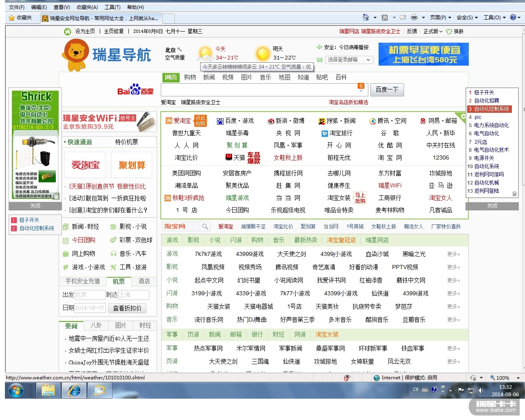525x420 pixels.
Task: Click the green house 设为主页 icon
Action: pos(68,32)
